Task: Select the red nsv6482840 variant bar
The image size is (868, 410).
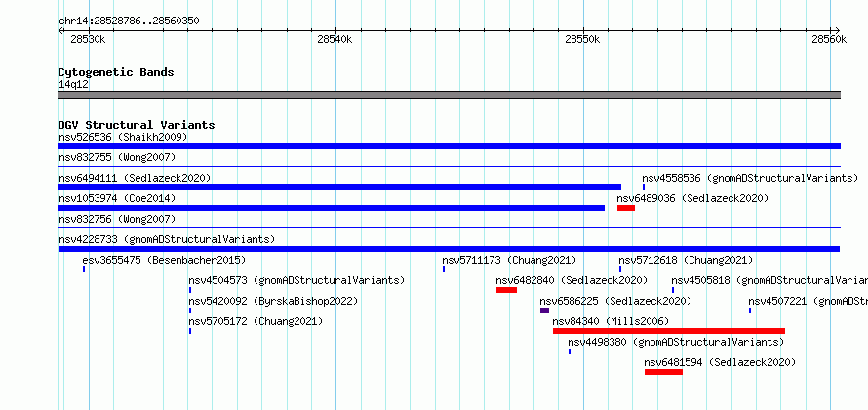Action: click(506, 290)
